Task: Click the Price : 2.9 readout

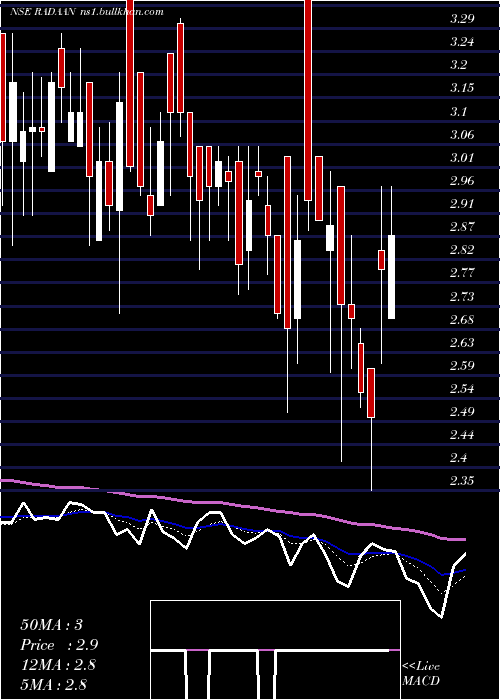Action: tap(59, 645)
